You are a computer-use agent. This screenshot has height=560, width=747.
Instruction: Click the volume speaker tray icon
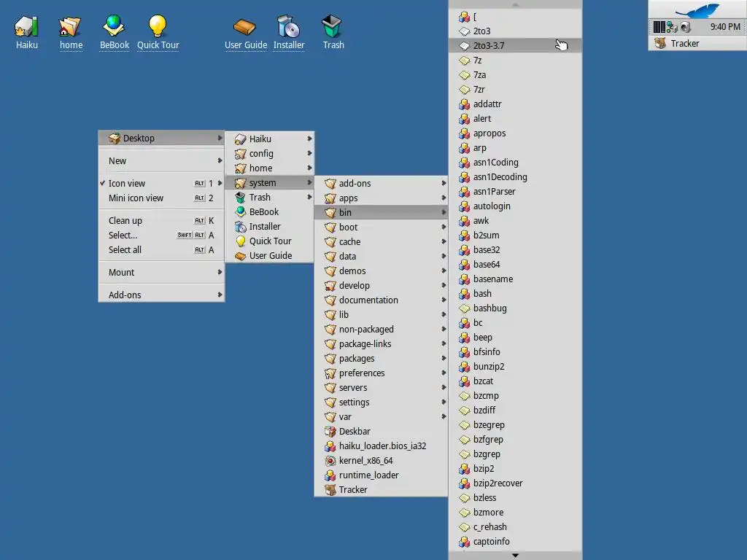[685, 27]
